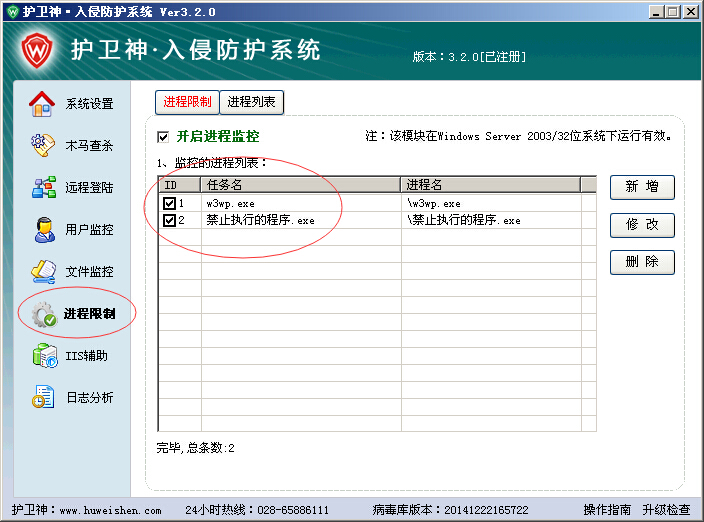Switch to the 进程限制 tab
The width and height of the screenshot is (704, 522).
point(187,102)
